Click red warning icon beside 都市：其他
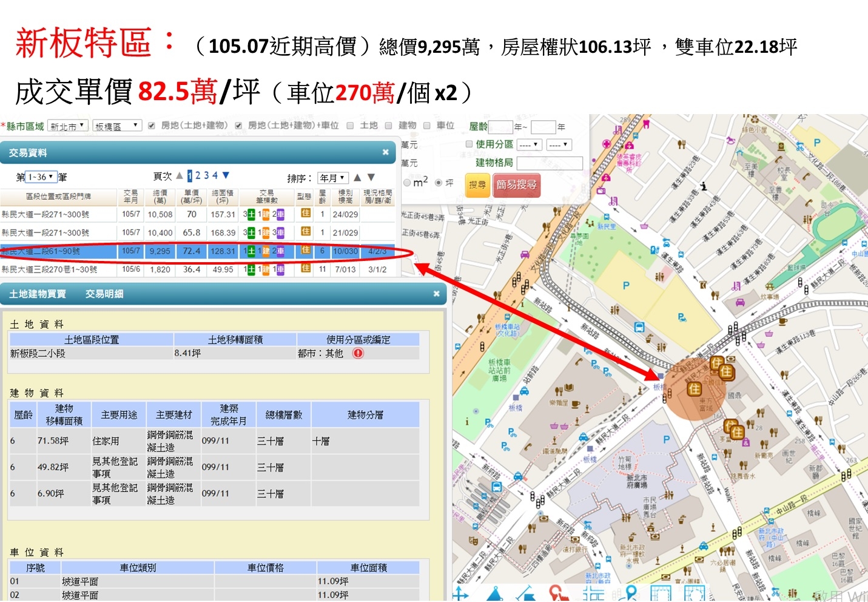The height and width of the screenshot is (602, 868). [x=358, y=353]
